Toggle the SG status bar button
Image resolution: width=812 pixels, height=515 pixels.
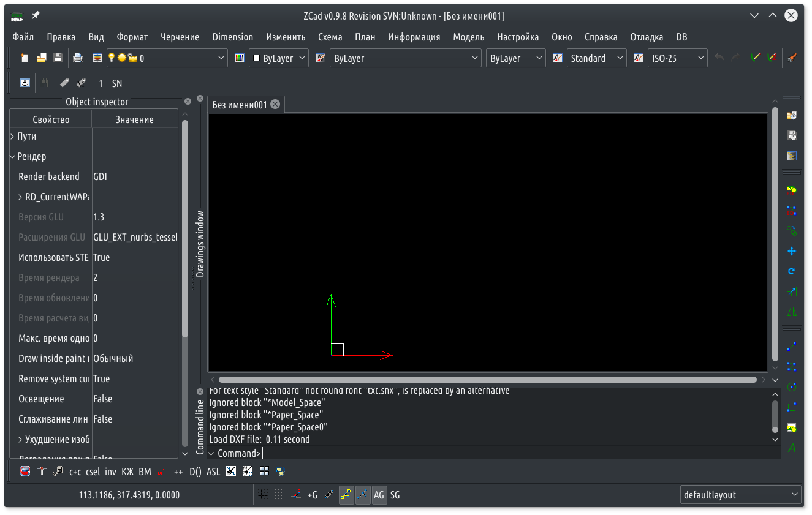click(x=395, y=495)
